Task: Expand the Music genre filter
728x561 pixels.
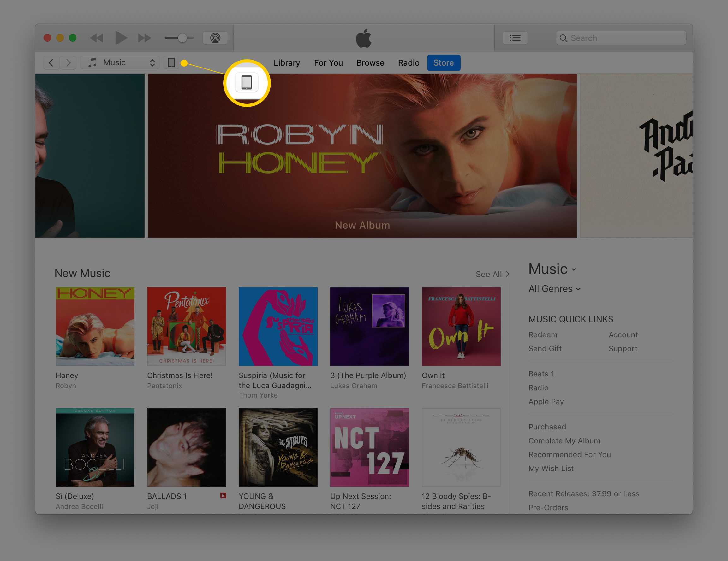Action: [554, 288]
